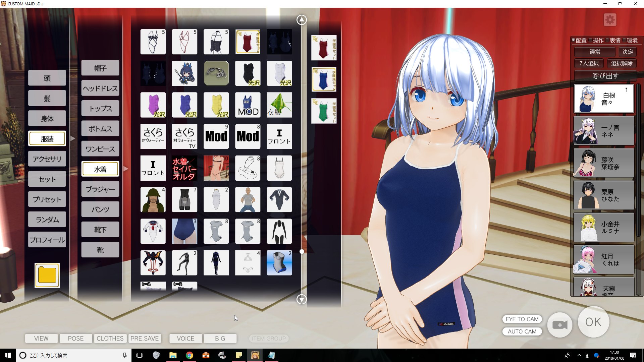Open the アクセサリ category
The width and height of the screenshot is (644, 362).
pos(47,159)
